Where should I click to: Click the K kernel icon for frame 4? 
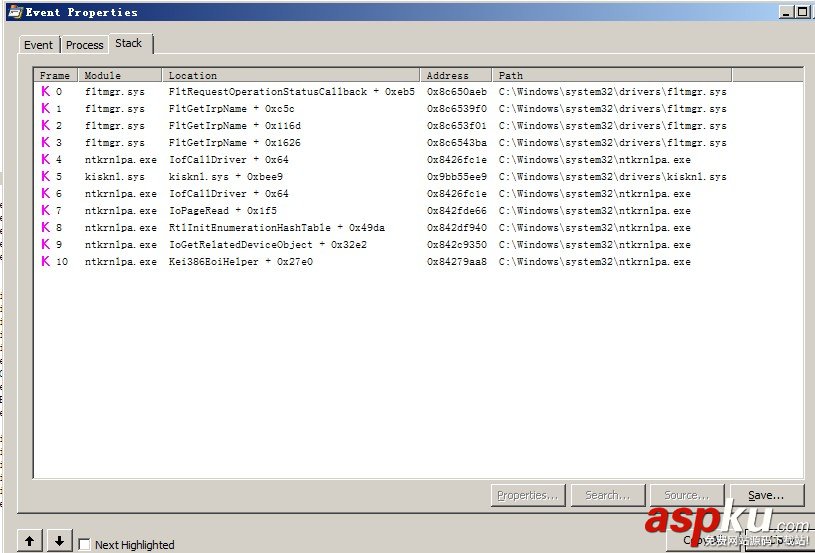point(46,159)
